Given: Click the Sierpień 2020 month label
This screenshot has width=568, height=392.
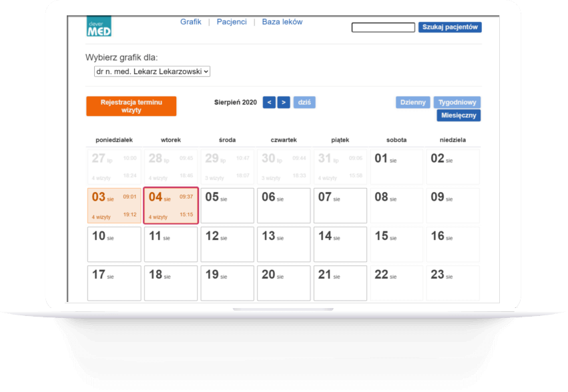Looking at the screenshot, I should [236, 103].
